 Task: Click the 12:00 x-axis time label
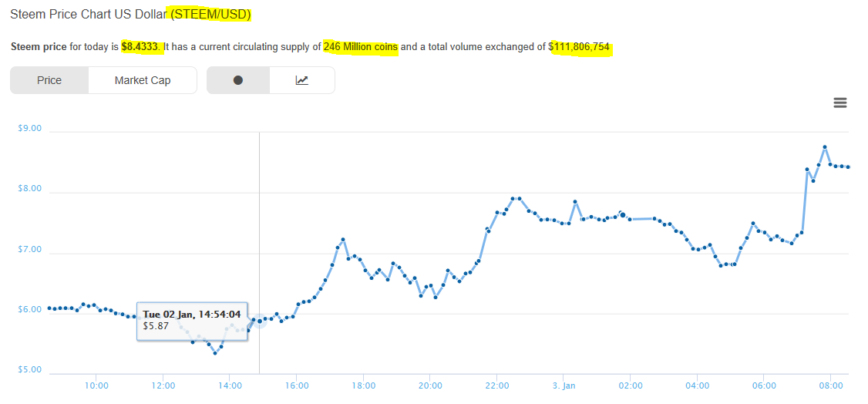[x=163, y=385]
